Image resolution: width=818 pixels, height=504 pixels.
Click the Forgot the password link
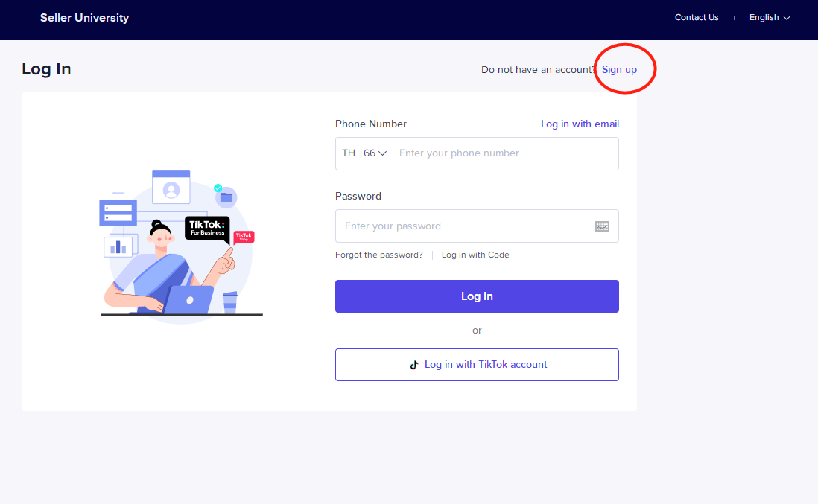(x=379, y=255)
